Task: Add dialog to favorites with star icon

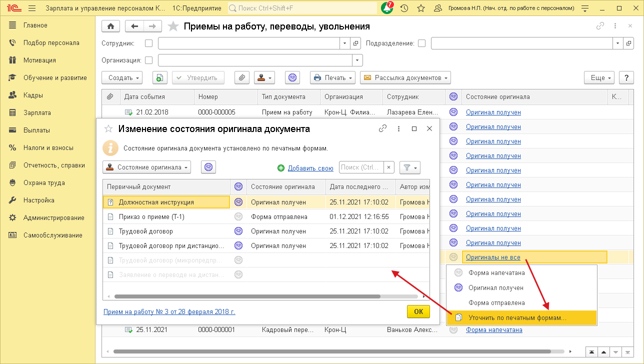Action: pos(108,128)
